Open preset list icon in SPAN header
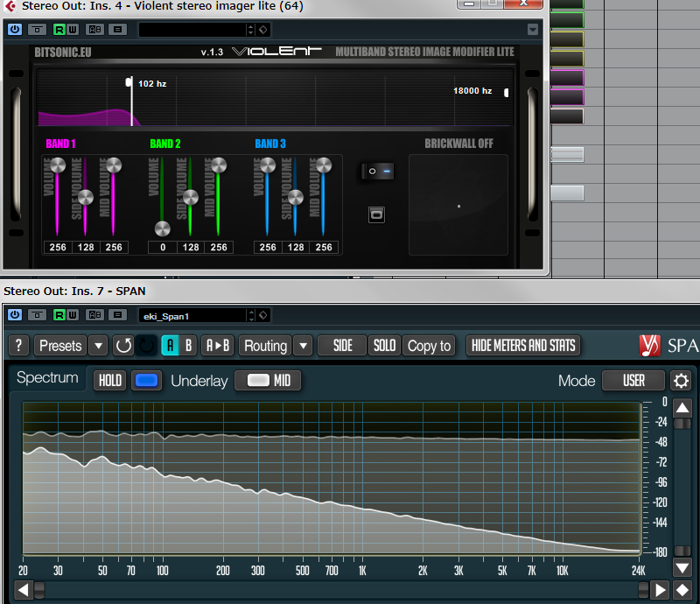This screenshot has height=604, width=700. tap(117, 315)
